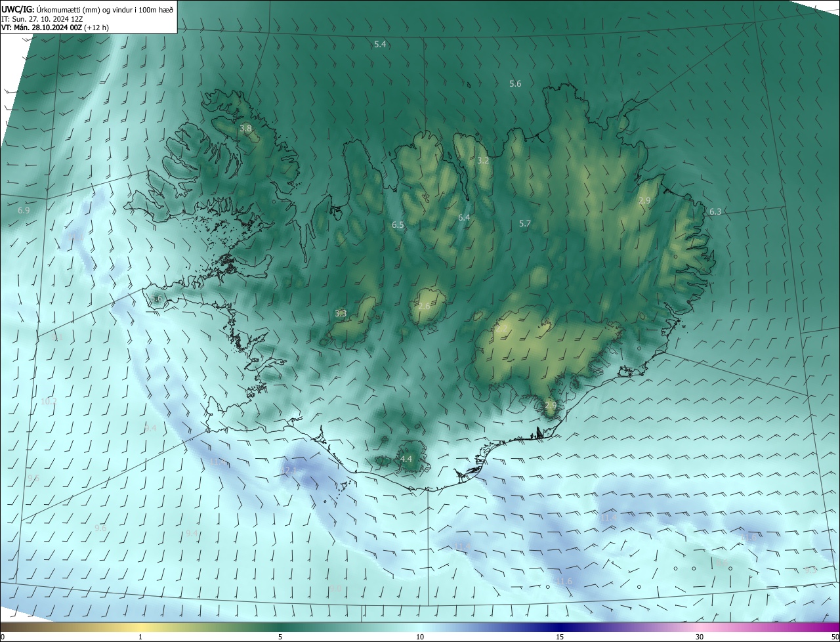Click the 9.0 value near the bottom
The height and width of the screenshot is (642, 840).
tap(335, 588)
